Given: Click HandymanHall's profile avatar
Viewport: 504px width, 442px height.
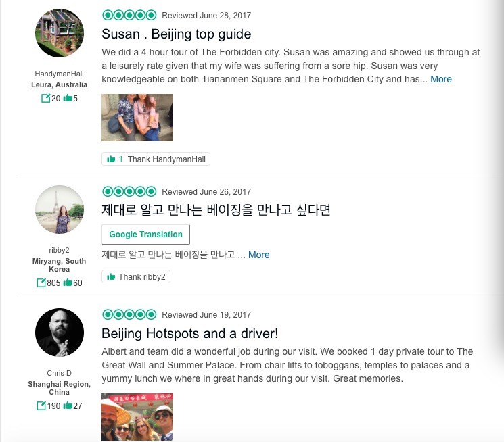Looking at the screenshot, I should pos(60,33).
